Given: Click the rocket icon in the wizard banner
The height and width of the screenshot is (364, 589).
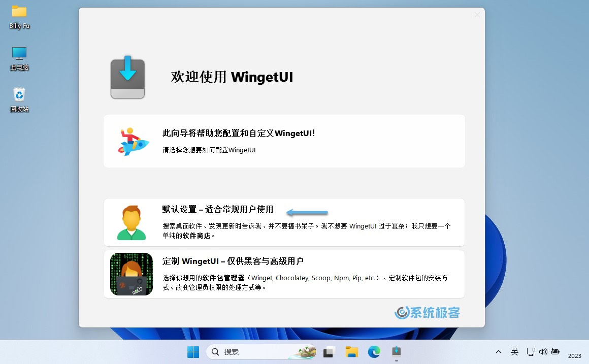Looking at the screenshot, I should [x=132, y=141].
